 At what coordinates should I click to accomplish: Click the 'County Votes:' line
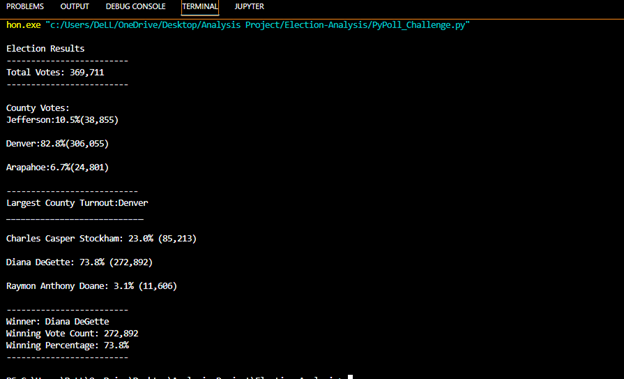click(x=38, y=108)
